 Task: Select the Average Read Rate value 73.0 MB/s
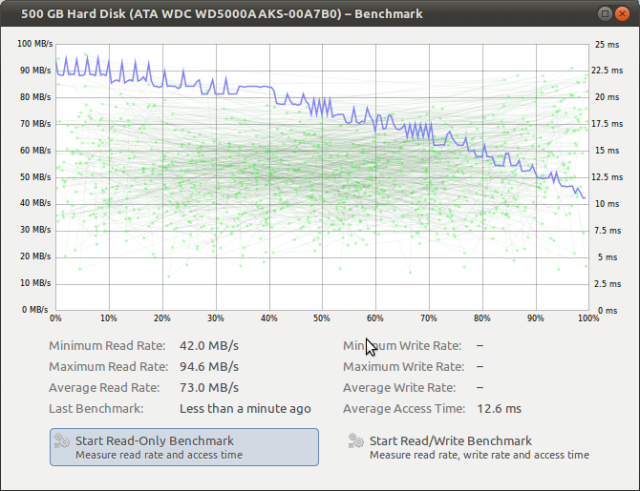tap(209, 387)
